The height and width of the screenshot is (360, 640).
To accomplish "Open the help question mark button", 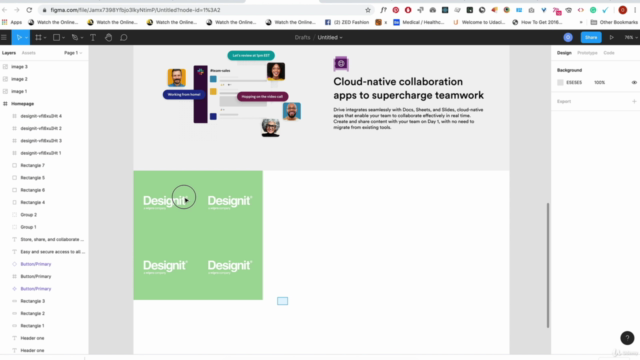I will (627, 338).
